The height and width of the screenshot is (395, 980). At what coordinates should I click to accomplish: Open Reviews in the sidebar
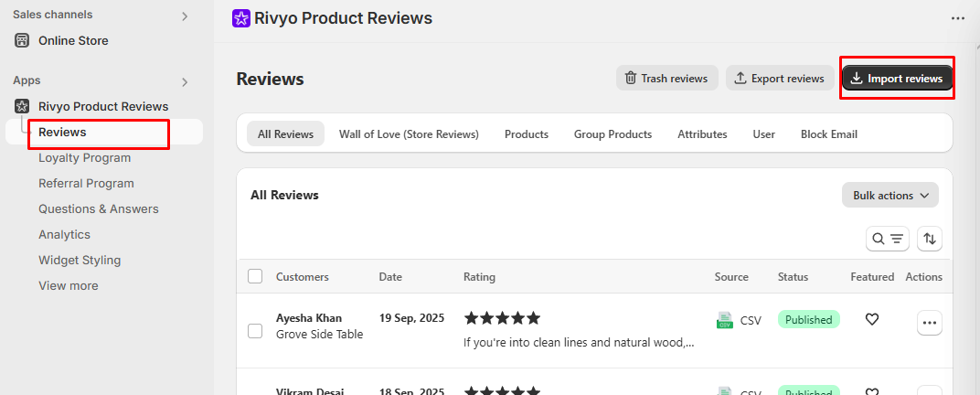point(62,132)
